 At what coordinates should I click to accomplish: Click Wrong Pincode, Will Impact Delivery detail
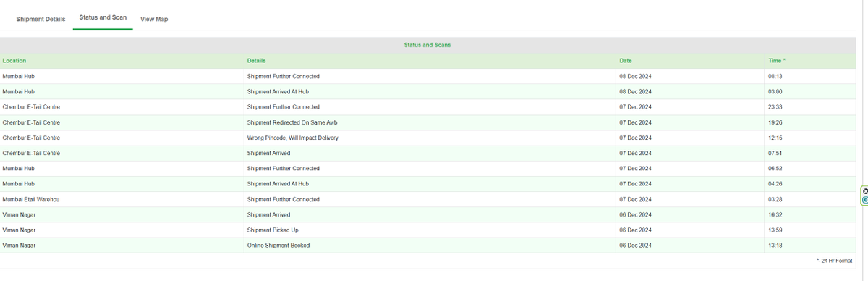292,138
